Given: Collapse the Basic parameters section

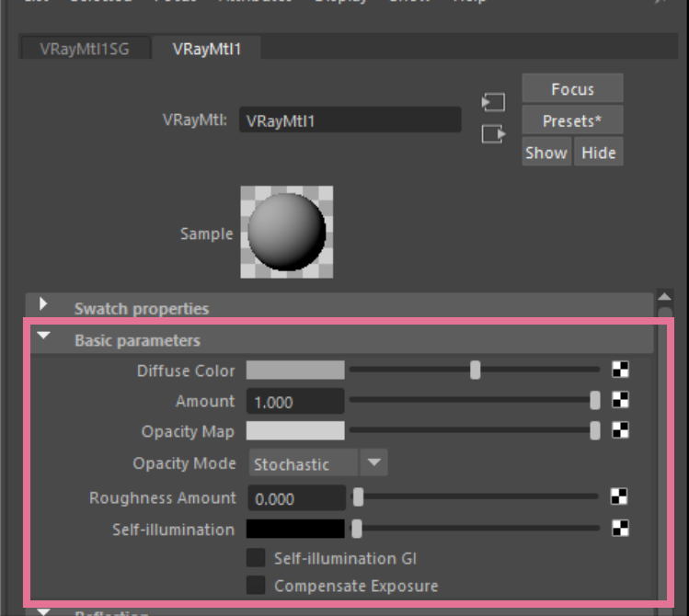Looking at the screenshot, I should click(43, 336).
